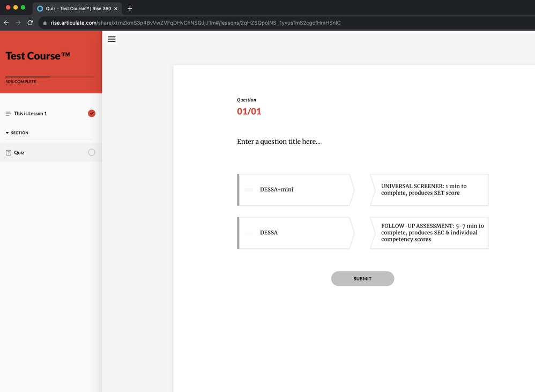Select the Quiz lesson in sidebar
535x392 pixels.
51,152
